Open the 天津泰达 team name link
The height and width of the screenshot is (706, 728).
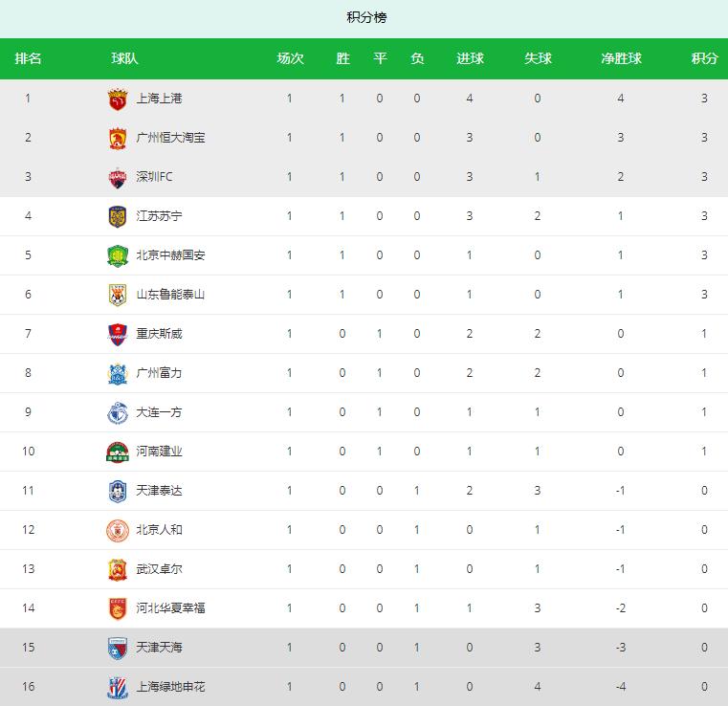click(159, 491)
